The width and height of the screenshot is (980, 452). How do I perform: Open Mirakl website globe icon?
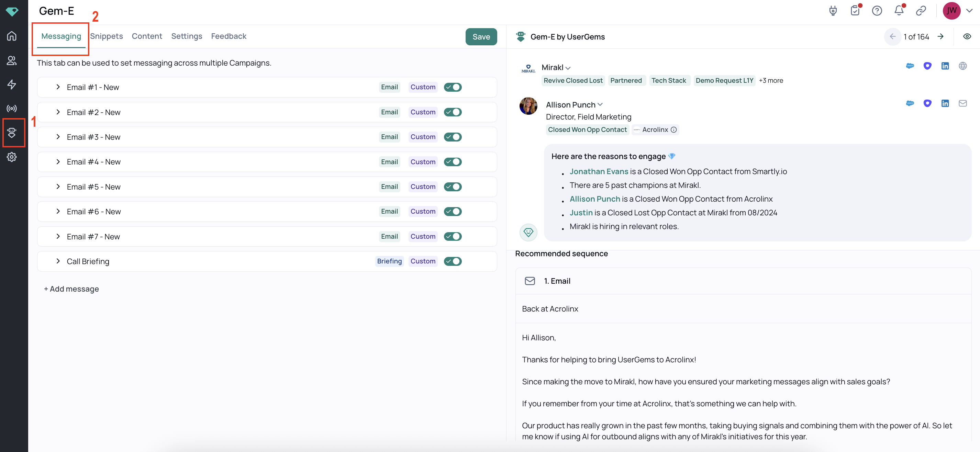pyautogui.click(x=962, y=66)
